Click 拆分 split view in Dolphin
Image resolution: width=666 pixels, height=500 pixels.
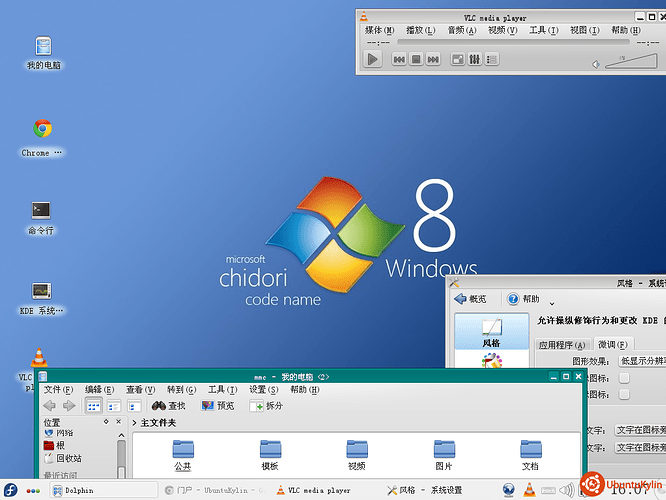tap(266, 406)
